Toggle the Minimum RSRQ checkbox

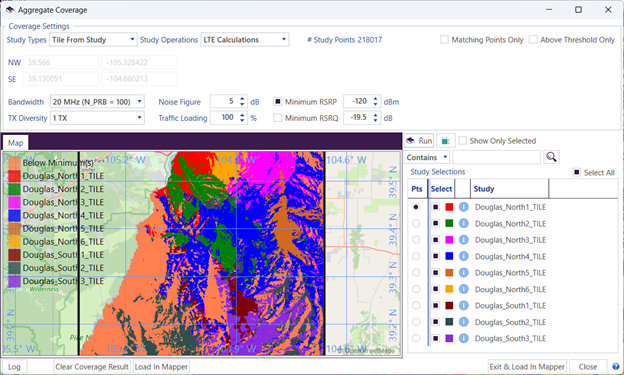pyautogui.click(x=278, y=118)
